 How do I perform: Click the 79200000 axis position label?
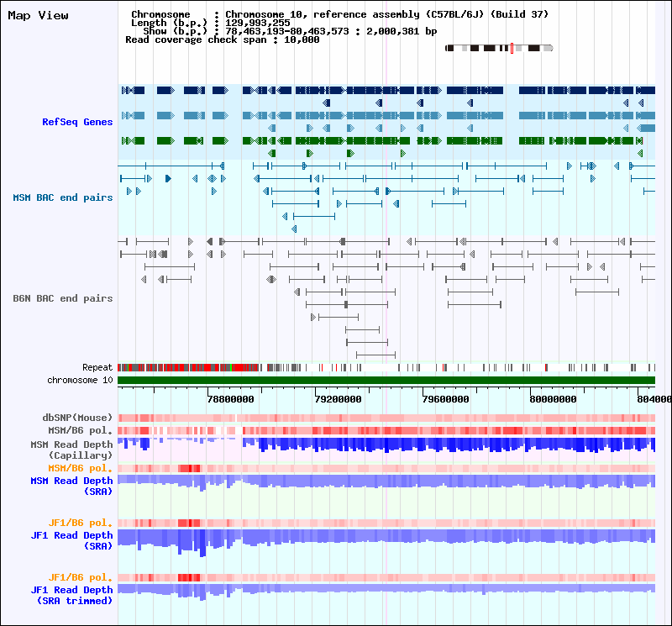339,399
